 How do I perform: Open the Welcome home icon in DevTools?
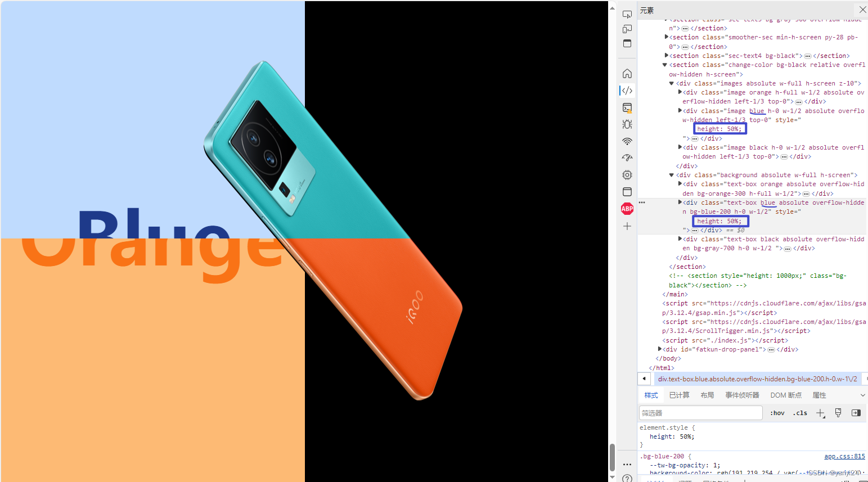[627, 74]
